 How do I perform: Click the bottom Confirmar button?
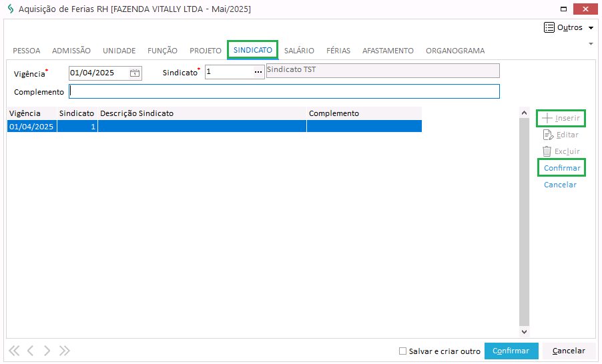point(511,351)
